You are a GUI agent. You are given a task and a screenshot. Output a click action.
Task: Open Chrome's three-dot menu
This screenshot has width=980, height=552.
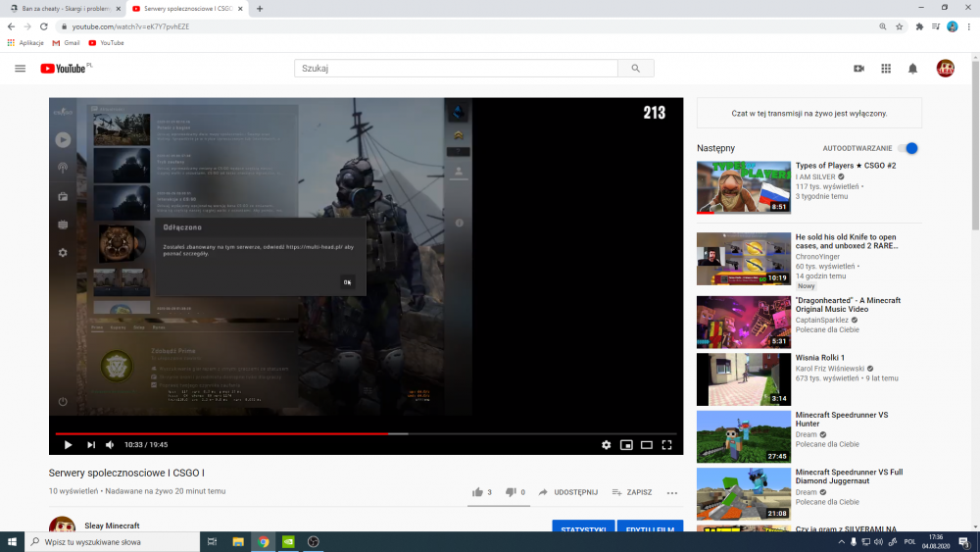[x=968, y=26]
